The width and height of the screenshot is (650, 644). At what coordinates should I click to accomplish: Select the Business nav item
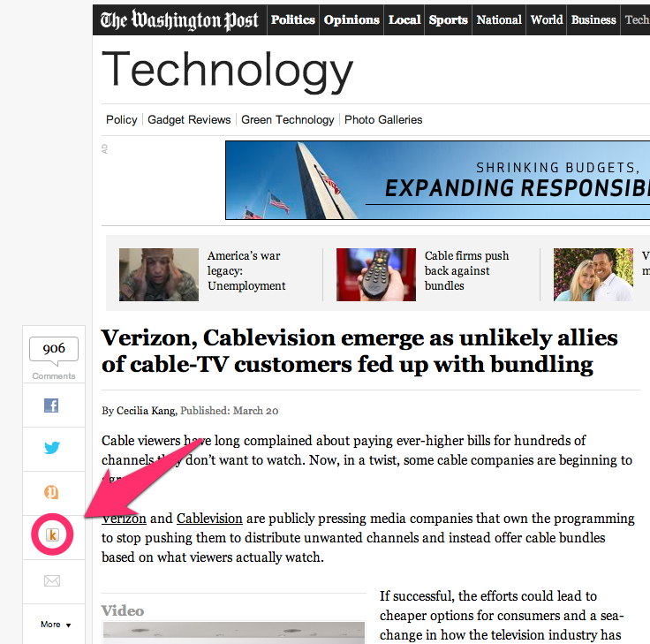click(593, 20)
